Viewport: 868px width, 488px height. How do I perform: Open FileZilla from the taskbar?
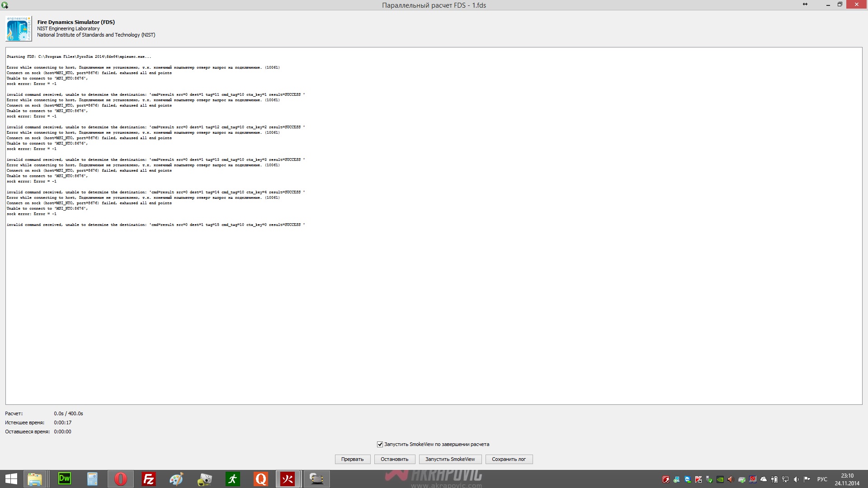[x=149, y=479]
